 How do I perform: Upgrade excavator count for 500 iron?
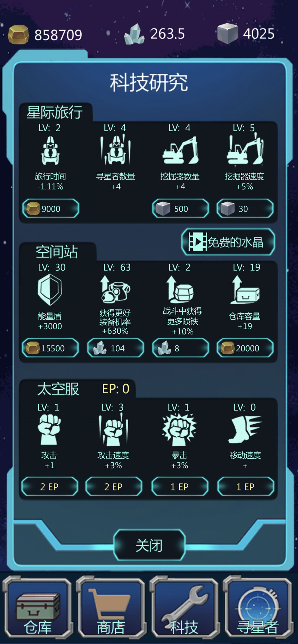click(x=181, y=208)
